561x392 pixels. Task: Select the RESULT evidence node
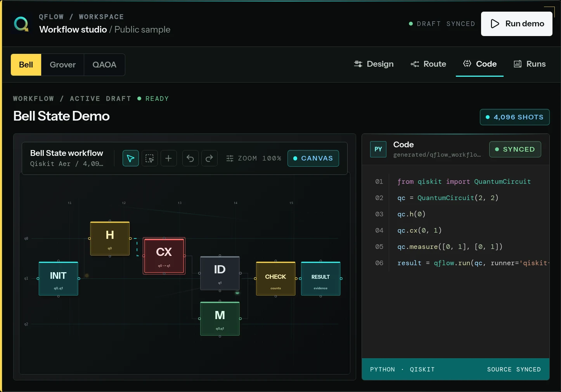coord(320,279)
